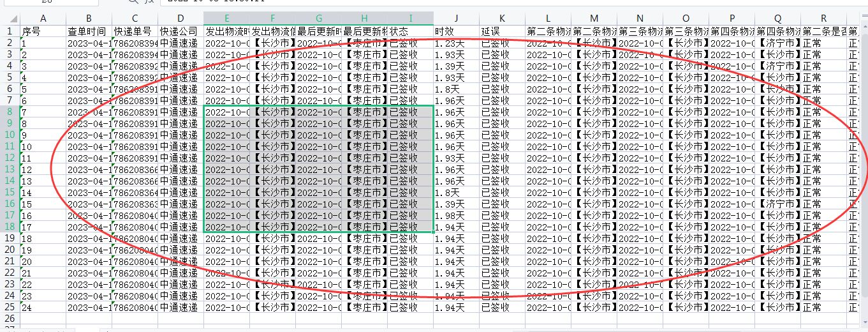The image size is (868, 332).
Task: Click 中通速递 in row 10
Action: [x=180, y=135]
